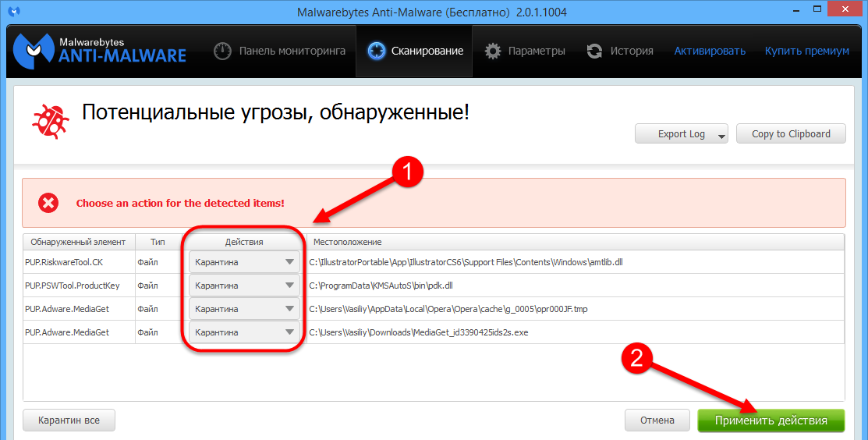Click the dashboard gauge icon

click(x=223, y=51)
